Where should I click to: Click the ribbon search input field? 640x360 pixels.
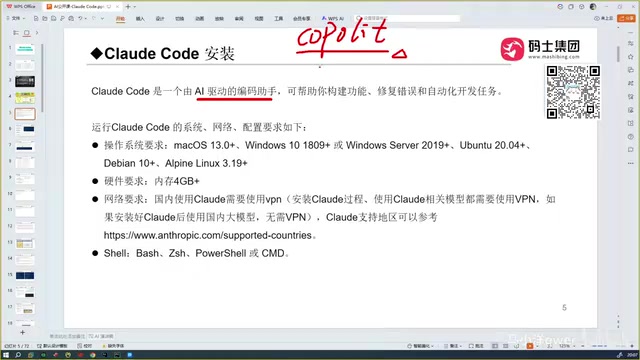(407, 18)
